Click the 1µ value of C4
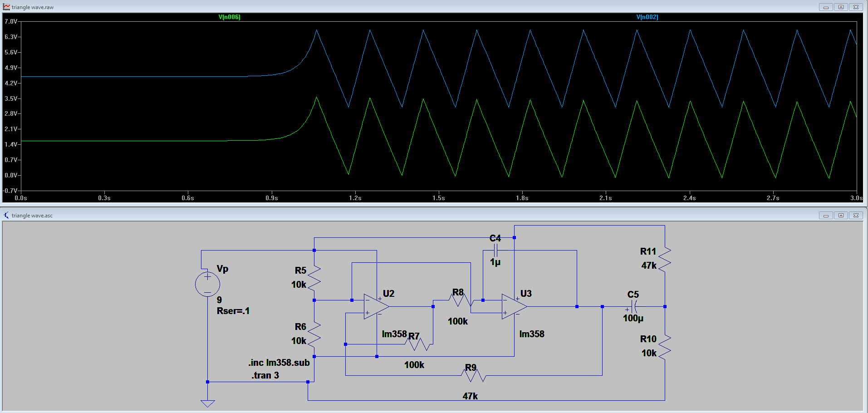Screen dimensions: 868x413 click(x=495, y=262)
